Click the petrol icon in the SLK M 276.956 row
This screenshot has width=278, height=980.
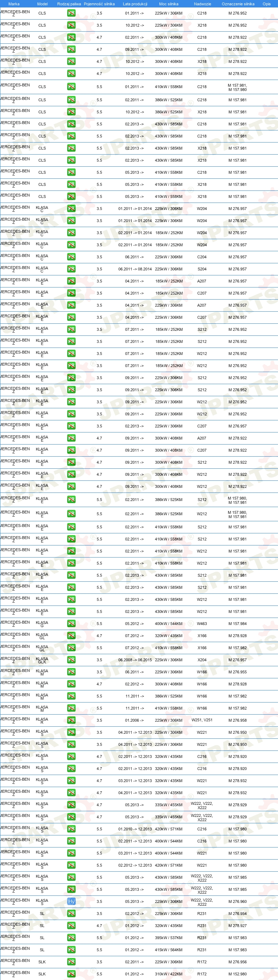coord(71,962)
